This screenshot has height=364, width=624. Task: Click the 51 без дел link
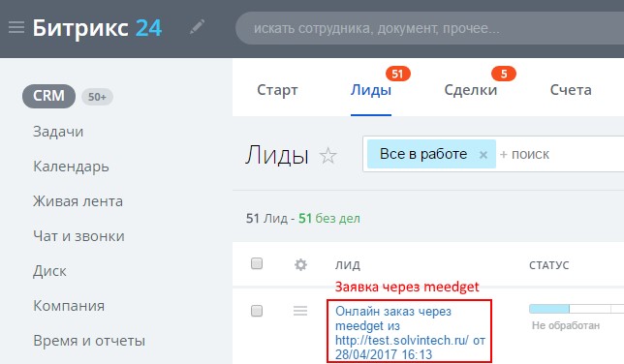tap(329, 219)
